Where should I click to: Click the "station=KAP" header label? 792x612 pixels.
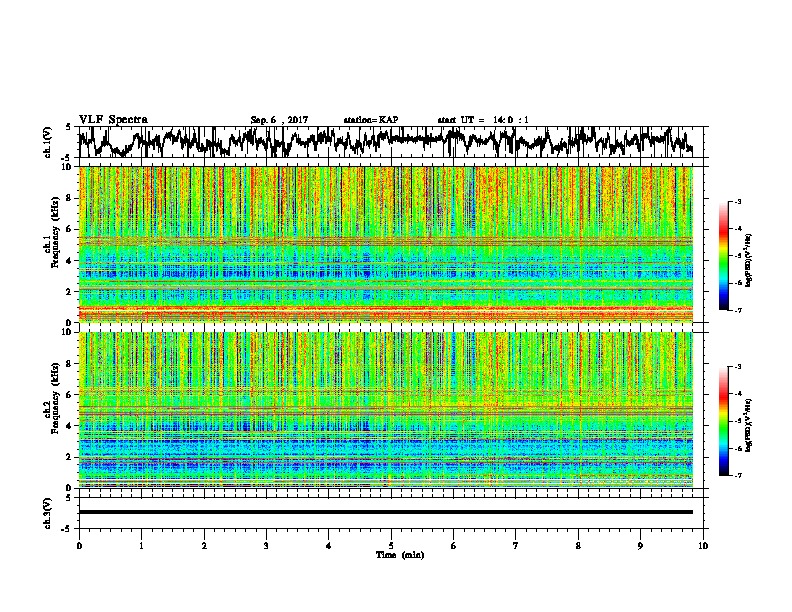click(371, 120)
